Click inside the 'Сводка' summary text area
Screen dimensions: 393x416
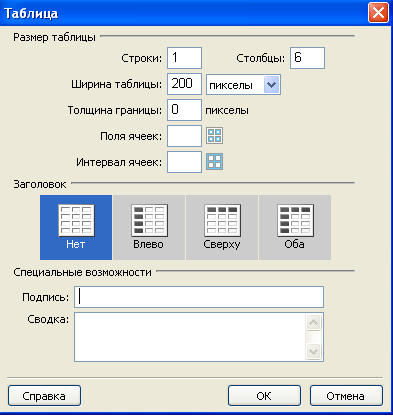(190, 337)
